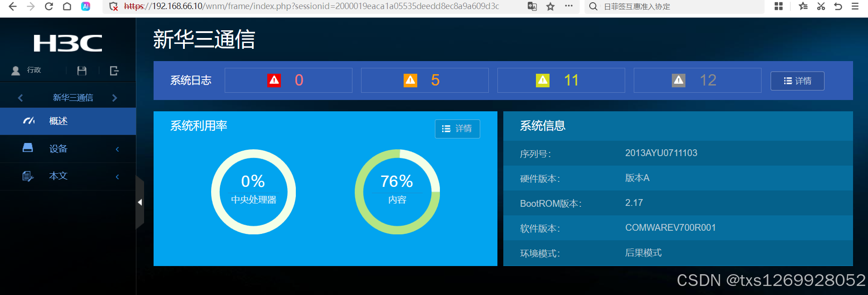Screen dimensions: 868x295
Task: Click the 环境模式 label
Action: (x=540, y=253)
